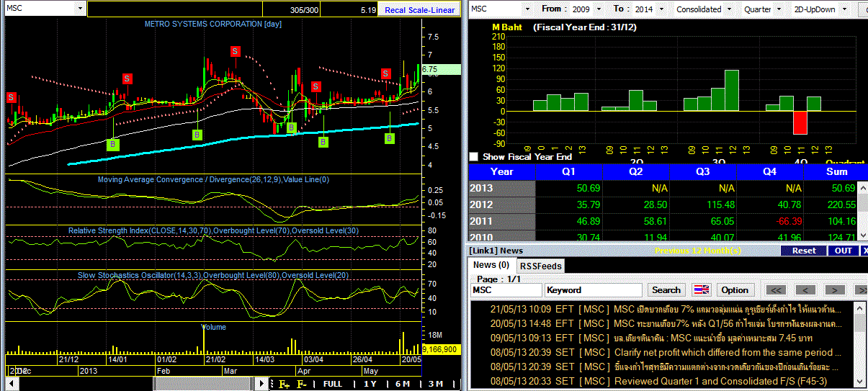Screen dimensions: 868x391
Task: Click the MACD indicator title label
Action: point(213,179)
